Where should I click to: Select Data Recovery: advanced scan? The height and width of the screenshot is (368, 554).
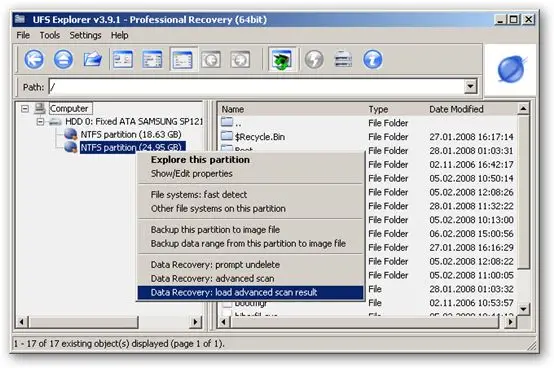coord(251,278)
